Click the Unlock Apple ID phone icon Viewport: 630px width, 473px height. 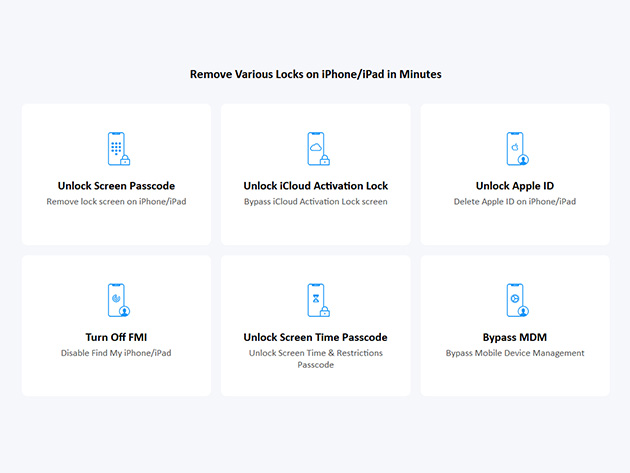click(518, 149)
